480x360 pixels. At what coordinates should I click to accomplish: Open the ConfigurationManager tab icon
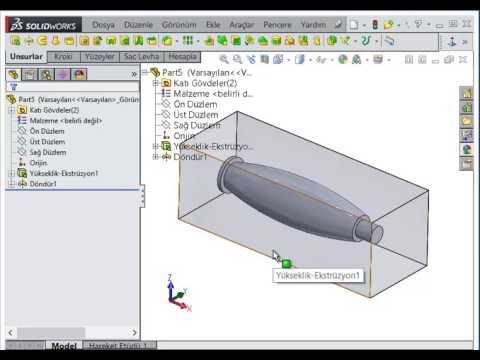click(46, 74)
